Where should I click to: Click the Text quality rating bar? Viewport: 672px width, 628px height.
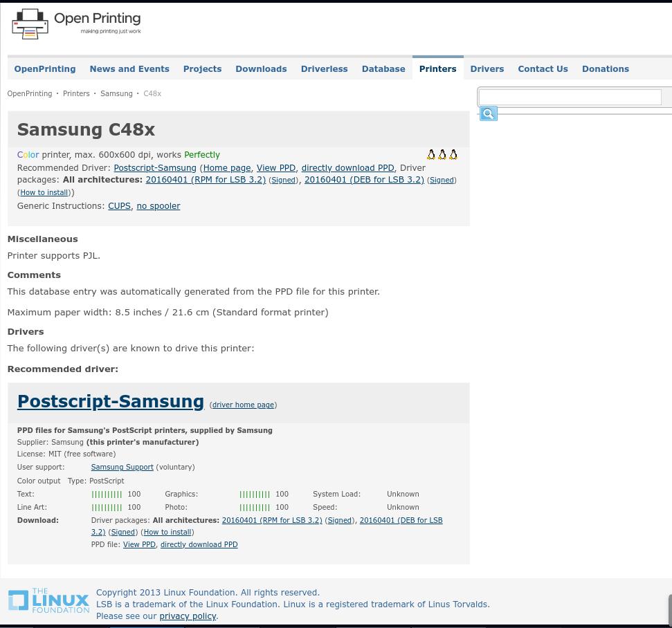click(107, 495)
